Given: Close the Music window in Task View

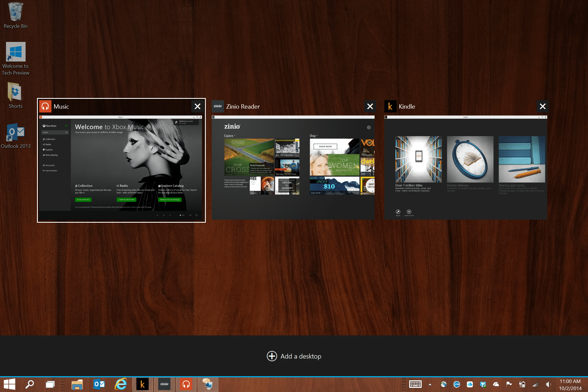Looking at the screenshot, I should point(198,106).
